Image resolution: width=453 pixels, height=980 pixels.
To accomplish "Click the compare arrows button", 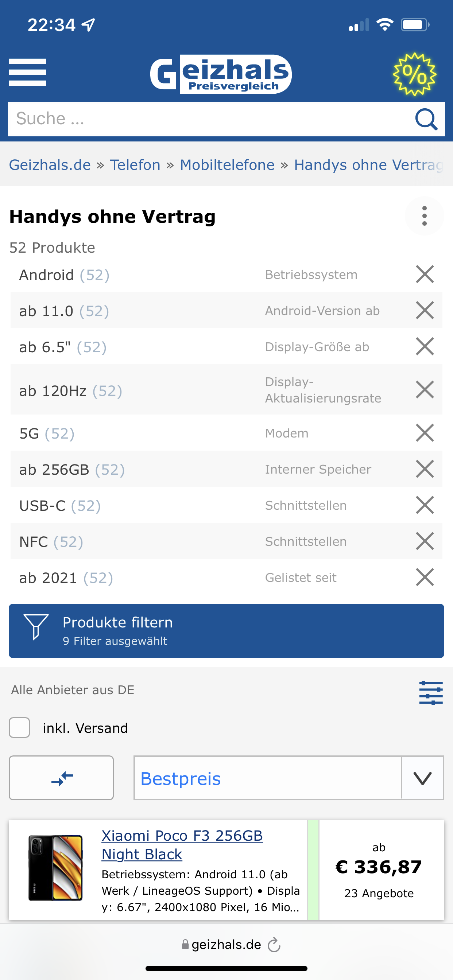I will tap(61, 778).
